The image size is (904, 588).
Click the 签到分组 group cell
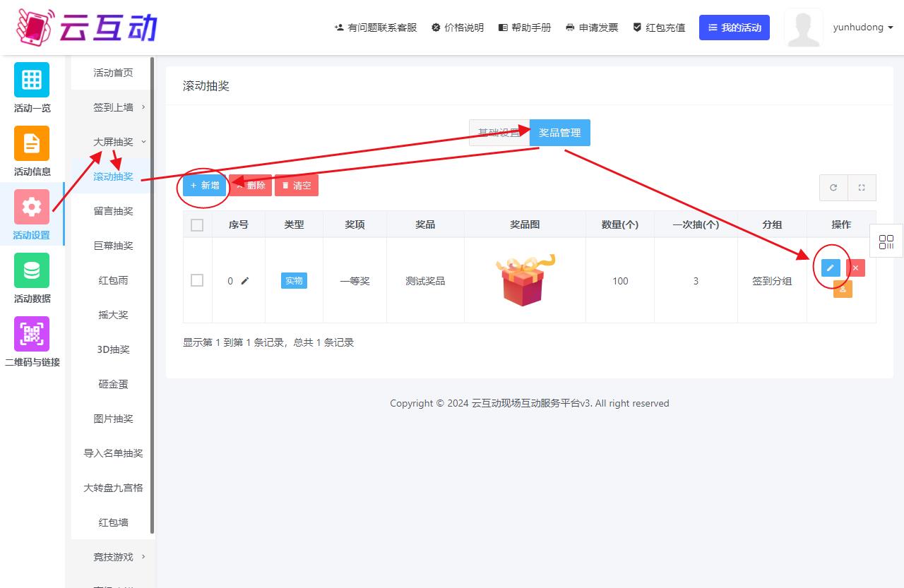pyautogui.click(x=772, y=281)
